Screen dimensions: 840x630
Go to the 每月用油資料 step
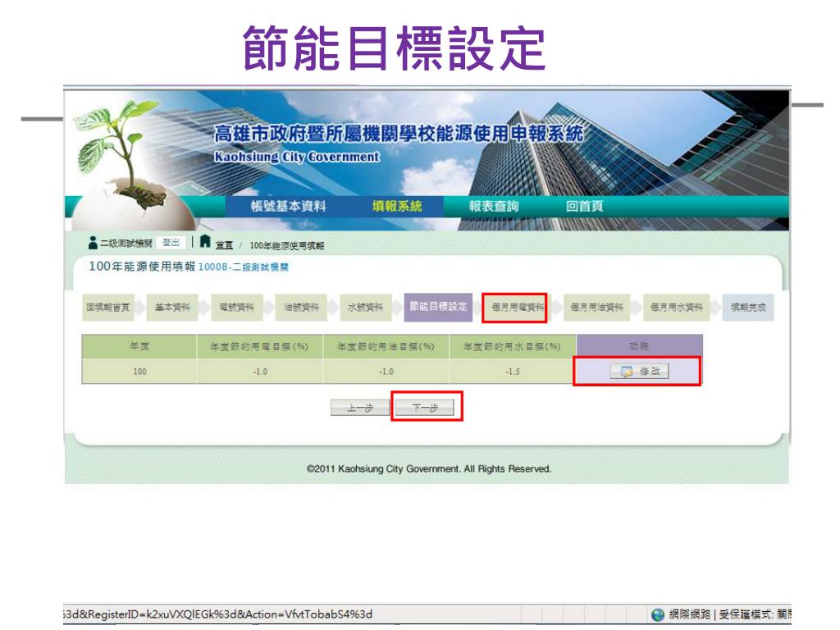(597, 308)
